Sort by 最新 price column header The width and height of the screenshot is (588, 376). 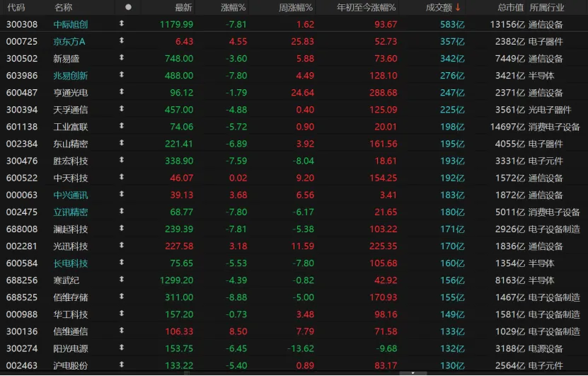[184, 8]
